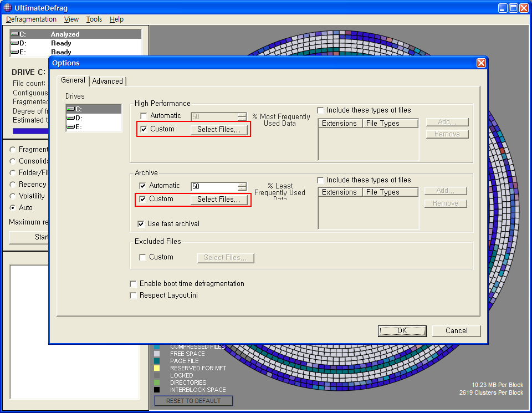Uncheck High Performance Custom checkbox
This screenshot has width=532, height=413.
coord(144,129)
